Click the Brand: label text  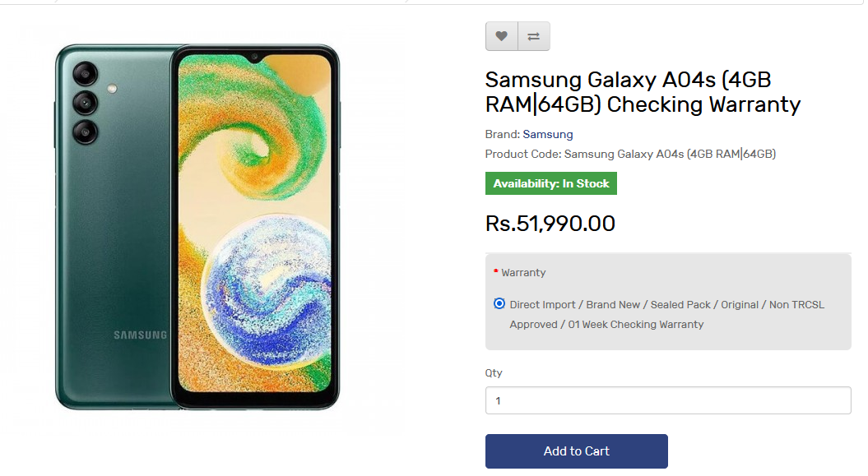pyautogui.click(x=503, y=134)
